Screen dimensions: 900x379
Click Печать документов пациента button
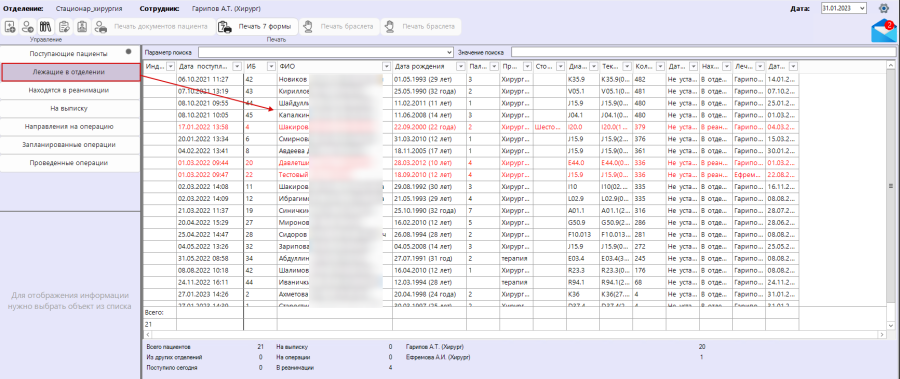pos(153,26)
